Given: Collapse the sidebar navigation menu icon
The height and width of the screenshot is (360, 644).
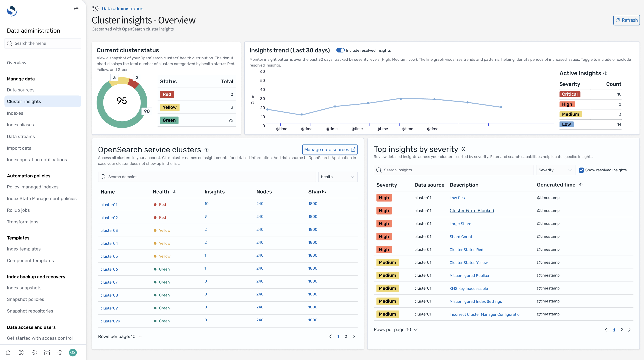Looking at the screenshot, I should [76, 8].
